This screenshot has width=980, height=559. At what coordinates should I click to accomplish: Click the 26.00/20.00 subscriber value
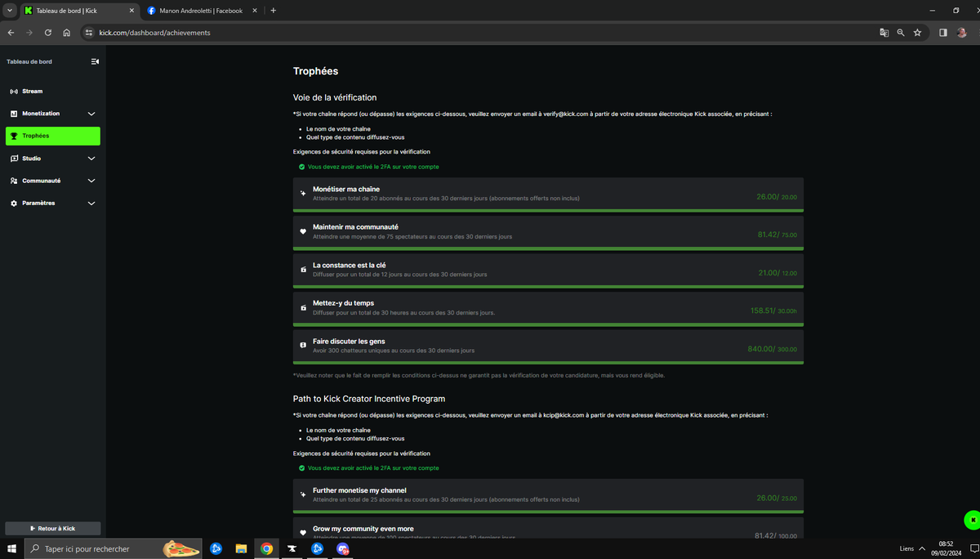(x=777, y=197)
